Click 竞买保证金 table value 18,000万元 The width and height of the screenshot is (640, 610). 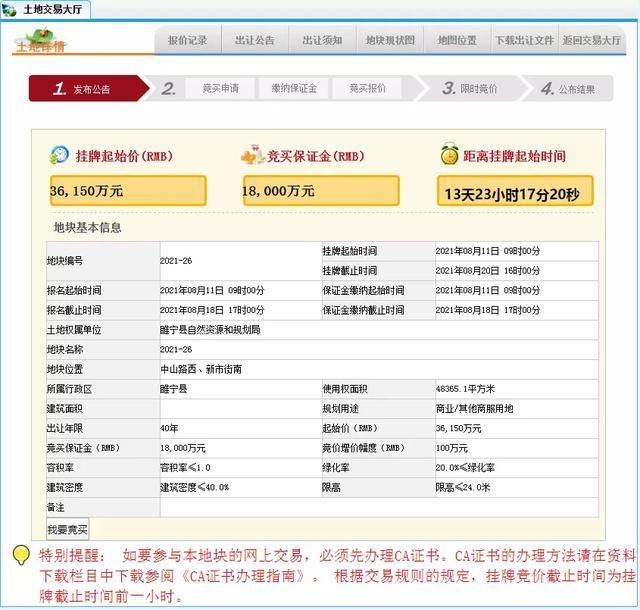(x=183, y=448)
